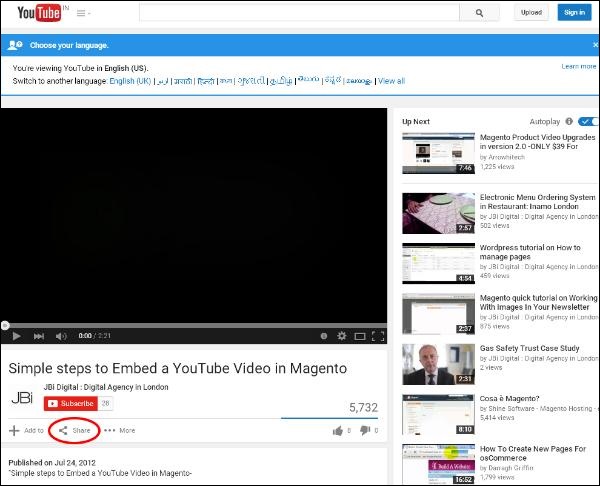Open How To Create New Pages osCommerce
This screenshot has height=486, width=600.
[533, 453]
